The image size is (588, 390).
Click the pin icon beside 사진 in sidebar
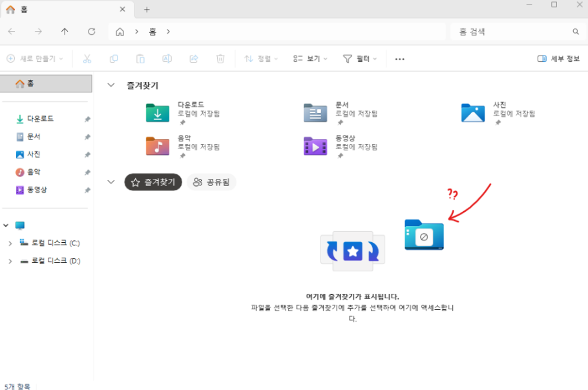click(x=87, y=155)
